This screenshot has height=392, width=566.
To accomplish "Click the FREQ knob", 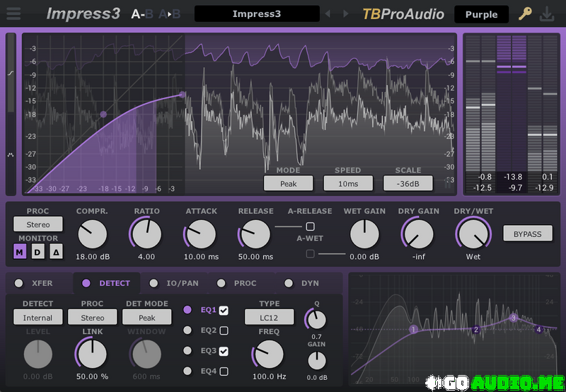I will coord(268,354).
